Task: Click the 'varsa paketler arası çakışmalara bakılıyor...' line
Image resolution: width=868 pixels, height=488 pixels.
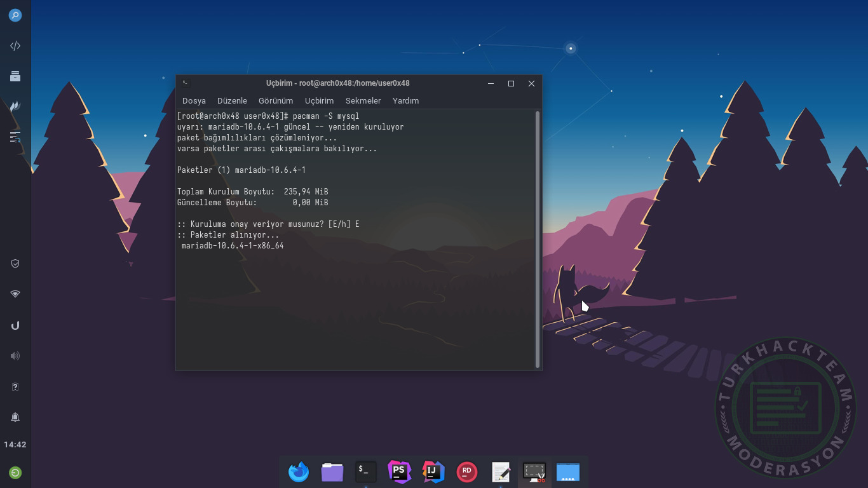Action: click(x=277, y=149)
